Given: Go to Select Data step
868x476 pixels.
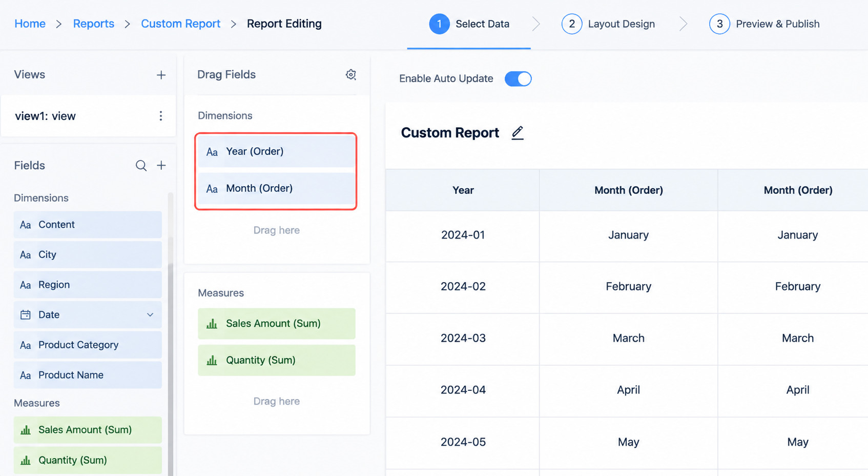Looking at the screenshot, I should (x=469, y=24).
